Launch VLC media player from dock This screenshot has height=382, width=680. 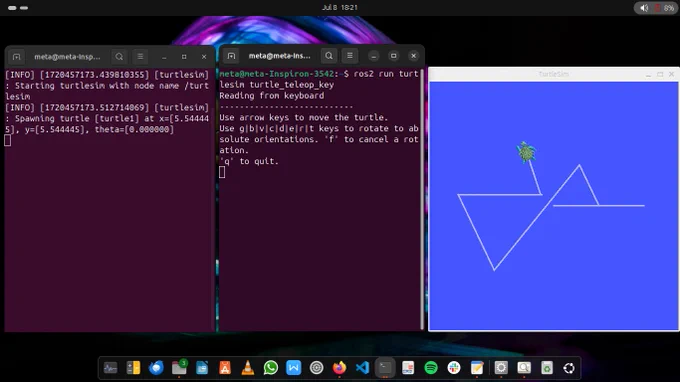(x=248, y=368)
